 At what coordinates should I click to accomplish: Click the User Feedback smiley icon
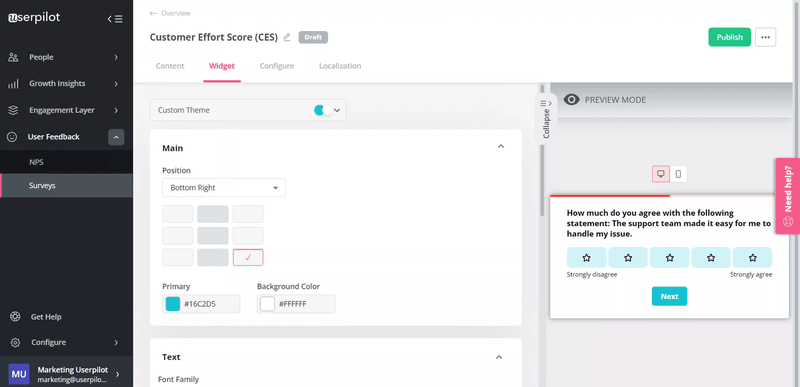[x=12, y=137]
